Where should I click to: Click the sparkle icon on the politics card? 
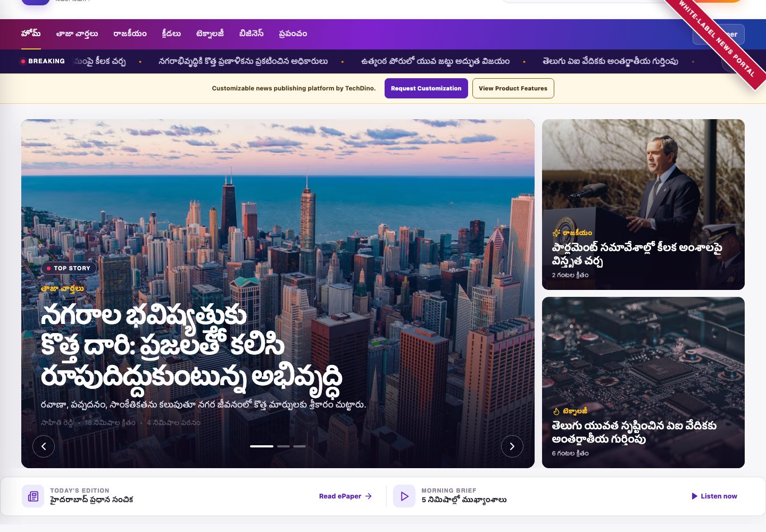[556, 233]
